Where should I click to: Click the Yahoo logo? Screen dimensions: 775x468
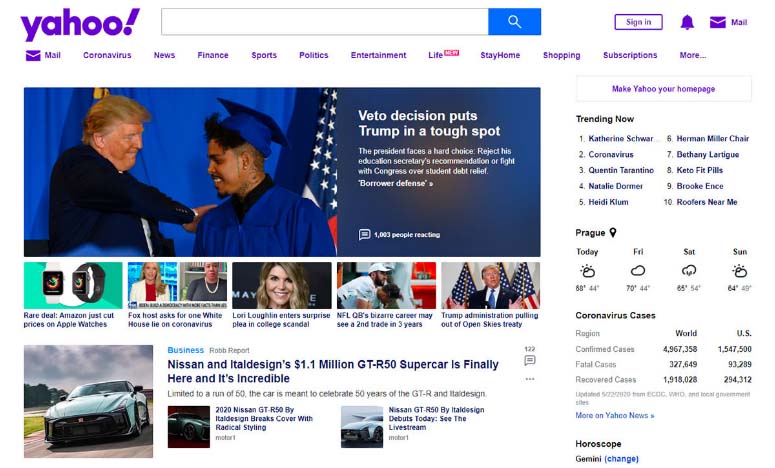point(80,23)
